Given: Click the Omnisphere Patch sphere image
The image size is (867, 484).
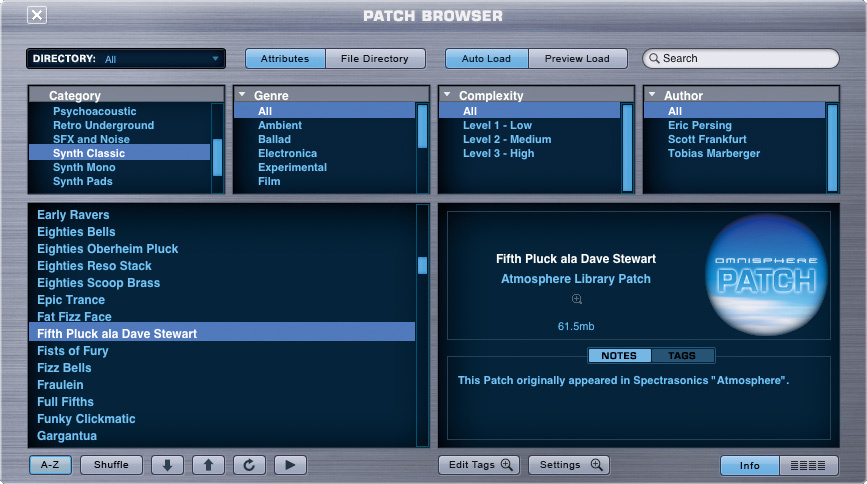Looking at the screenshot, I should tap(766, 274).
